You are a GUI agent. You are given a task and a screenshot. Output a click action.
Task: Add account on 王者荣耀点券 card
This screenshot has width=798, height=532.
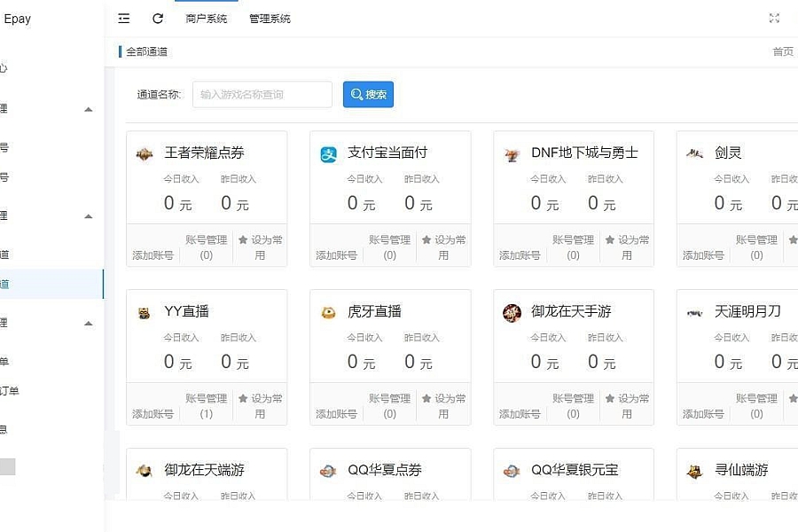[x=153, y=255]
